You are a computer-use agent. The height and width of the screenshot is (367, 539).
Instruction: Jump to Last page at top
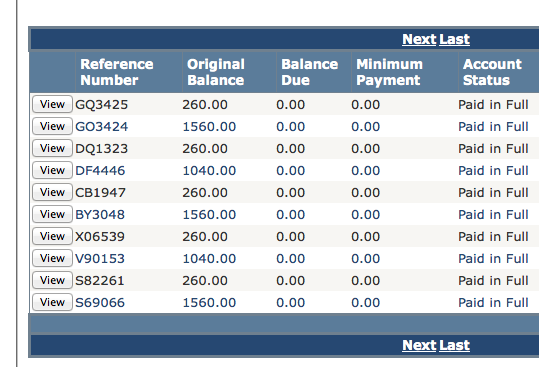pyautogui.click(x=454, y=39)
